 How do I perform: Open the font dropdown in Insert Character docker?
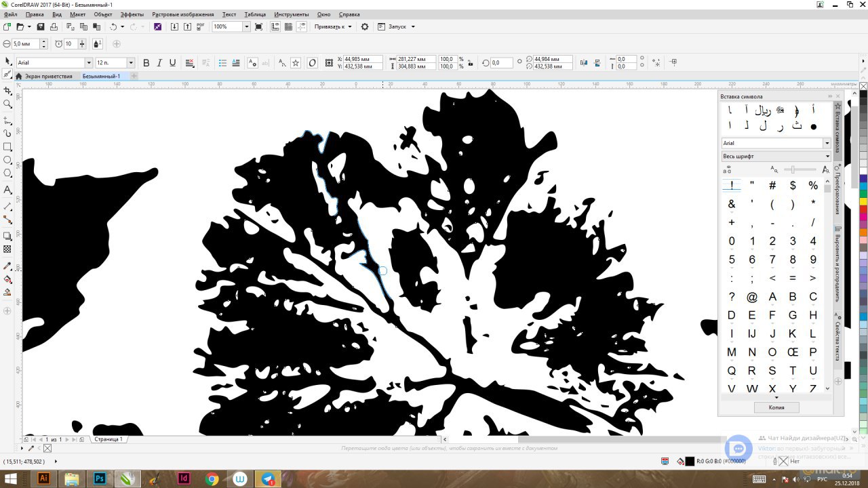827,143
